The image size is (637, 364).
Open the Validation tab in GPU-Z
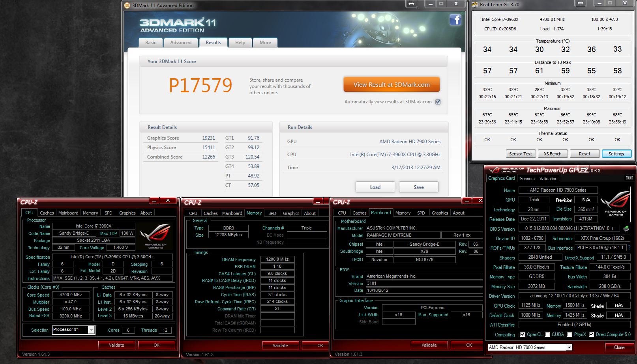tap(548, 179)
